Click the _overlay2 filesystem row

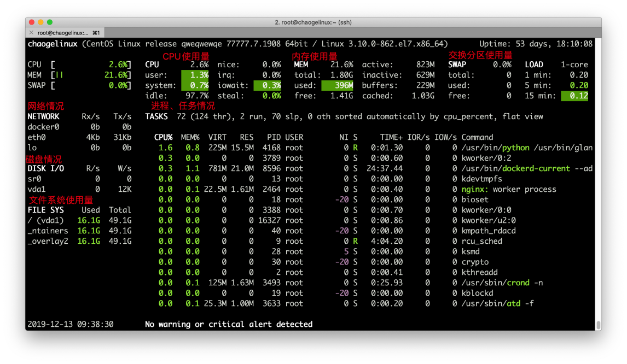[x=79, y=242]
